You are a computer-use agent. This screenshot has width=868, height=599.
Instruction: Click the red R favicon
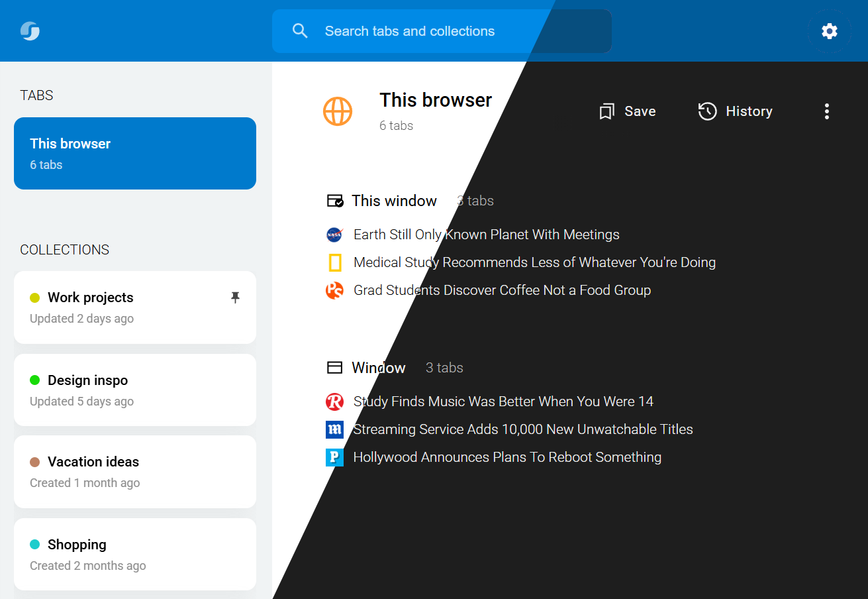[335, 402]
